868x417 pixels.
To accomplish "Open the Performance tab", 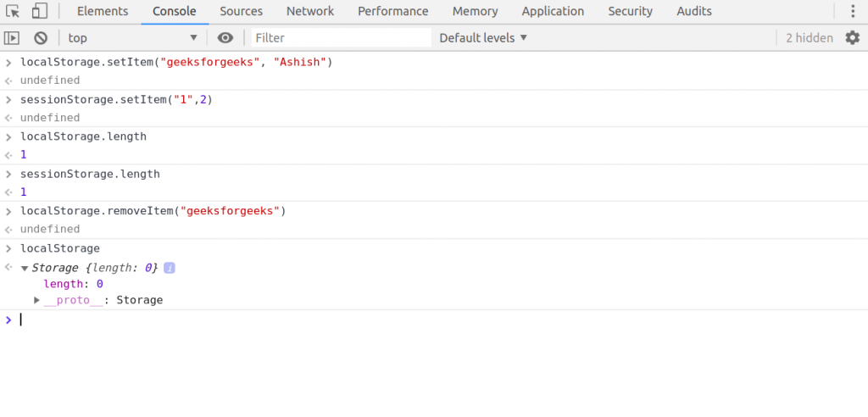I will point(392,12).
